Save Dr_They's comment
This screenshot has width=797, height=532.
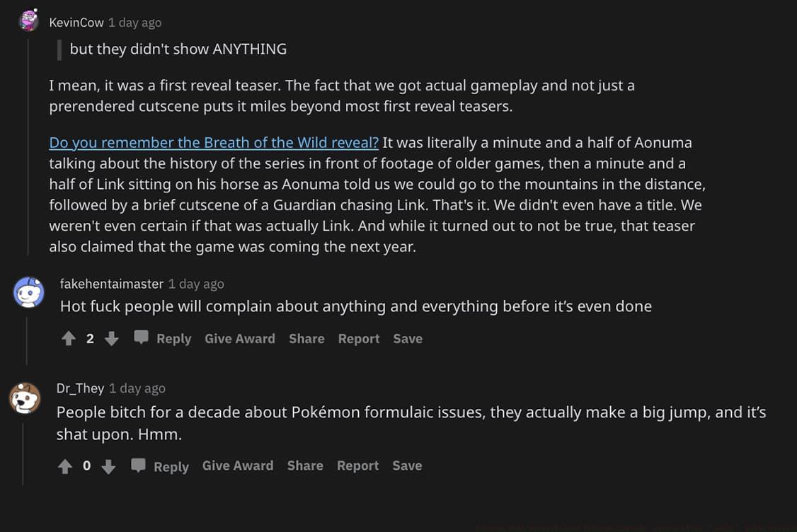coord(407,466)
